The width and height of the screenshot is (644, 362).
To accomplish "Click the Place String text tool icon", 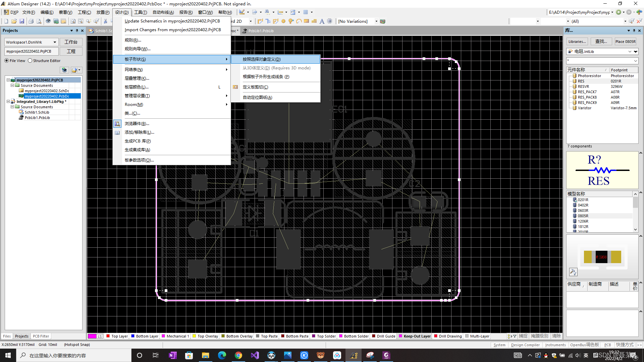I will 322,21.
